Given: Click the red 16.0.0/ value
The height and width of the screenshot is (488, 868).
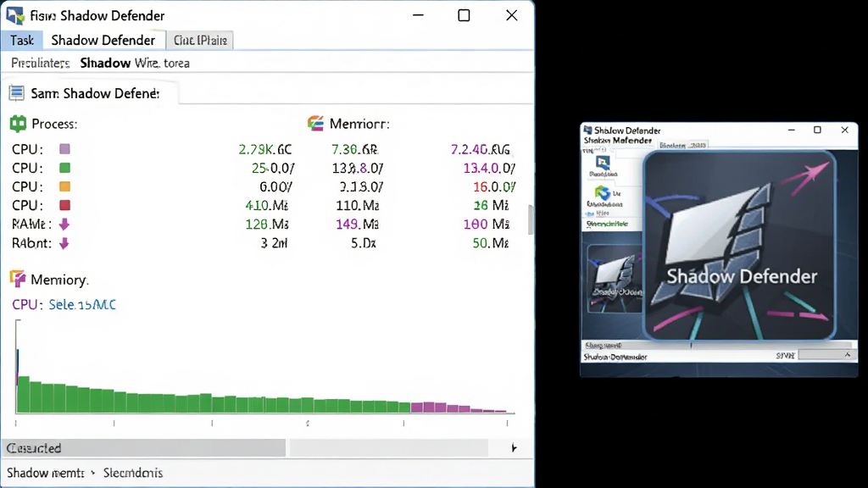Looking at the screenshot, I should coord(494,187).
